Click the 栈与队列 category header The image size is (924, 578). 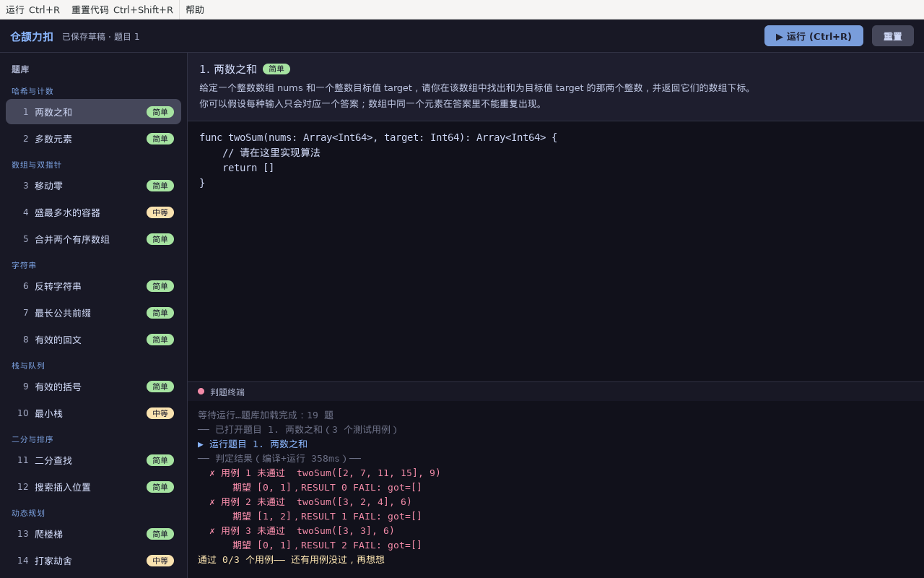28,366
